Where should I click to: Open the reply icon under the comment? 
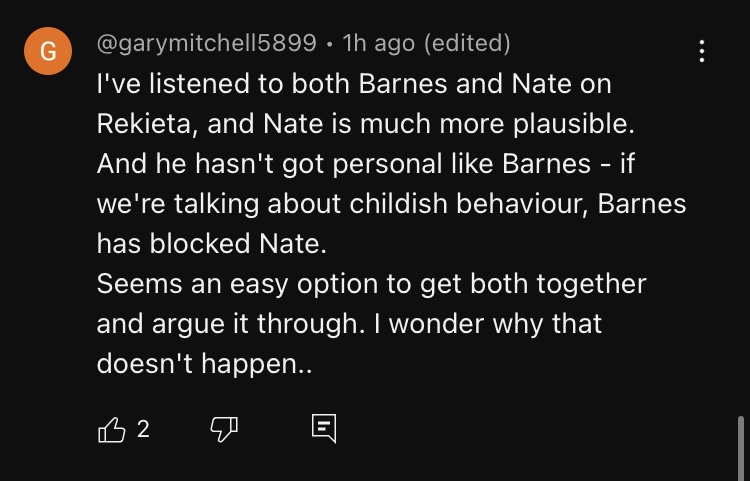(323, 429)
